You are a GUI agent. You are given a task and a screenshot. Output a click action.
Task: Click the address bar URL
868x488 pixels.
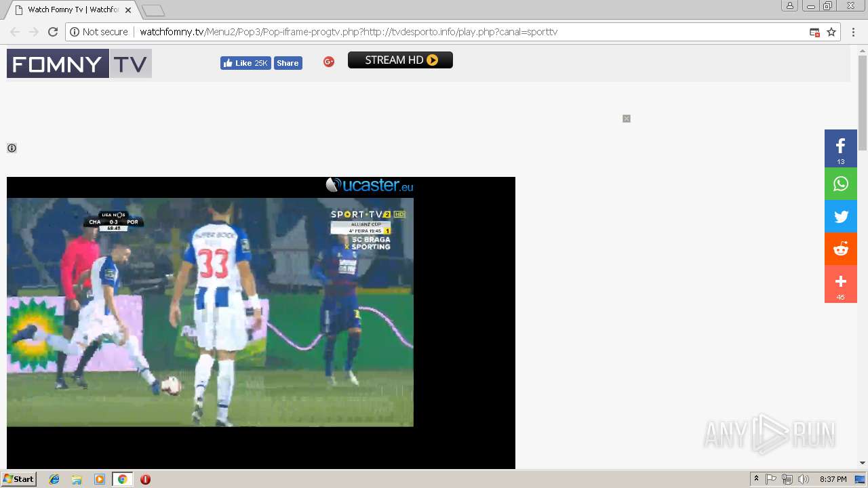click(349, 32)
